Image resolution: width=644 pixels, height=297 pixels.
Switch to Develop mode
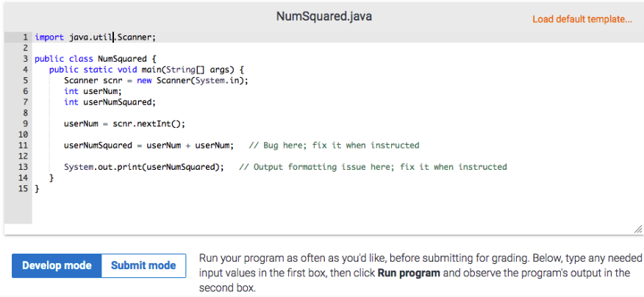[x=57, y=265]
